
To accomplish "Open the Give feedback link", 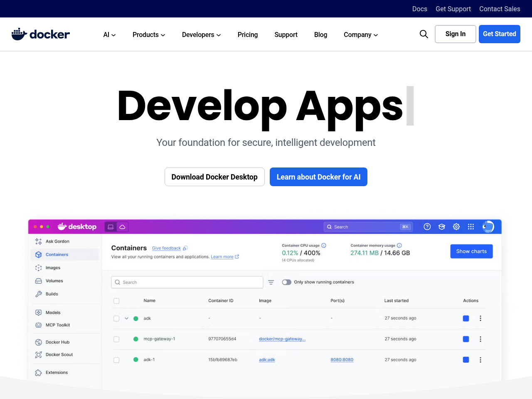I will (166, 248).
